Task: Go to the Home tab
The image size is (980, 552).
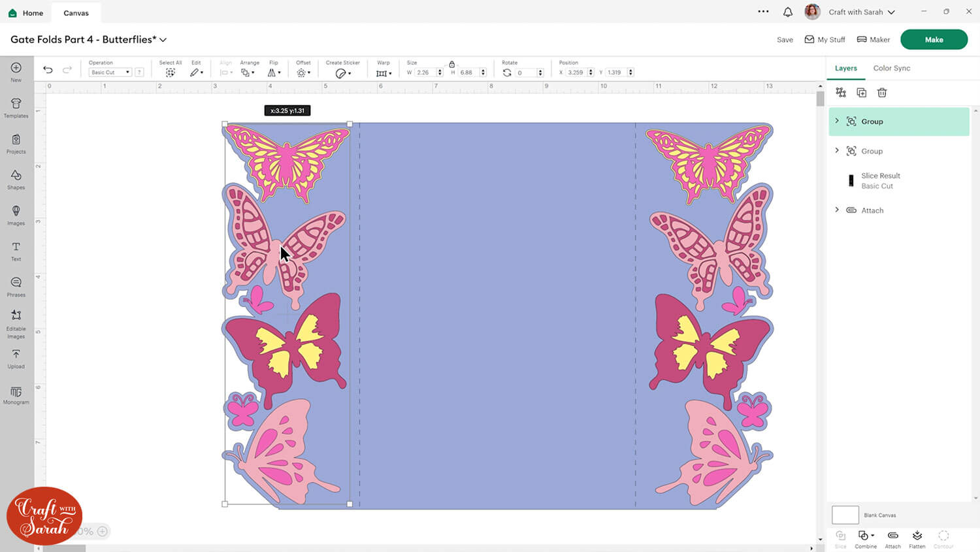Action: 26,12
